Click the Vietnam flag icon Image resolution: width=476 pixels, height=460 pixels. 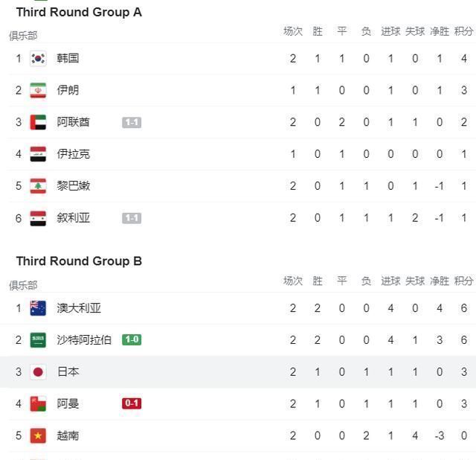click(x=38, y=436)
